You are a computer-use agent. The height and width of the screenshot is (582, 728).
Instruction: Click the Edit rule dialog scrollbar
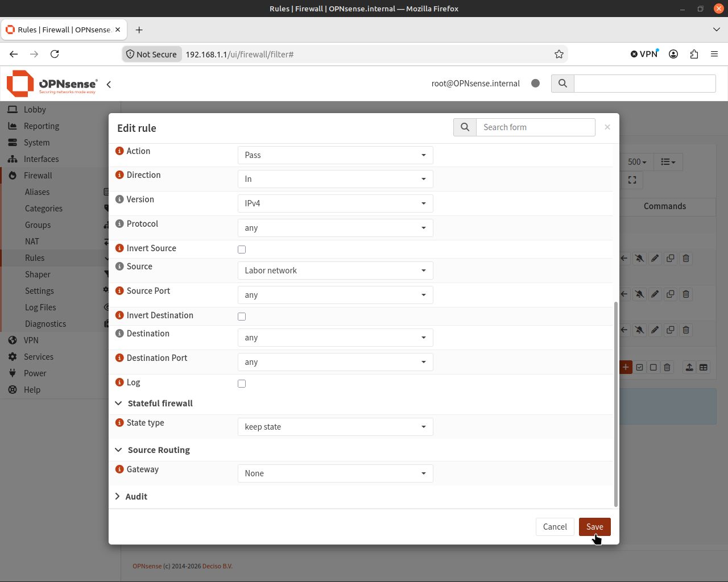615,404
